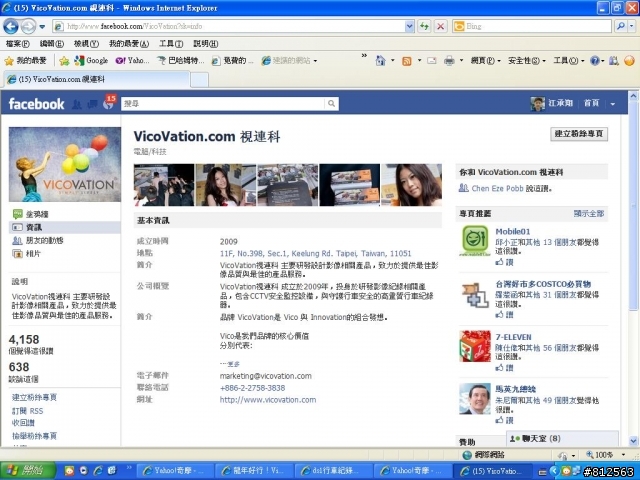This screenshot has height=480, width=640.
Task: Open the search provider dropdown arrow
Action: [632, 27]
